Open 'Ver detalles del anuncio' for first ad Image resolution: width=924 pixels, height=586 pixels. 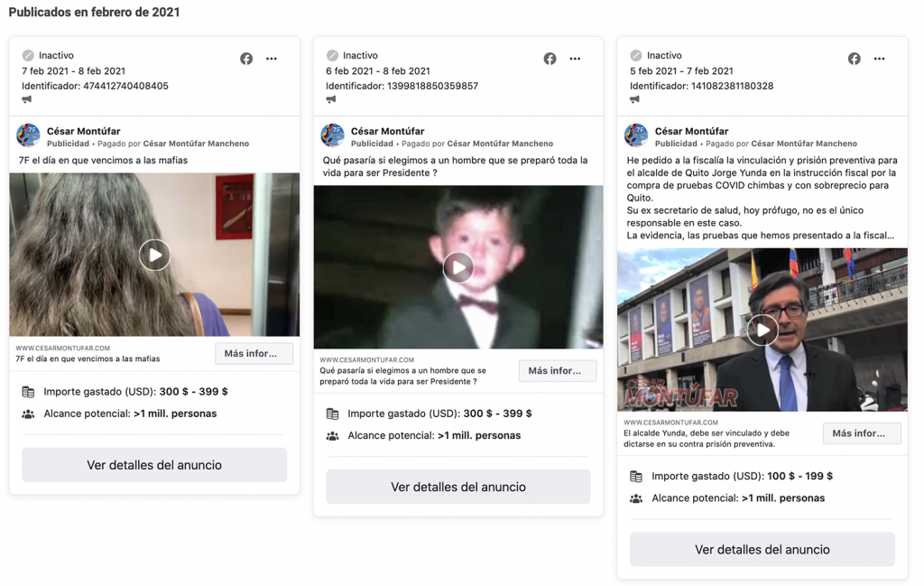pyautogui.click(x=154, y=465)
